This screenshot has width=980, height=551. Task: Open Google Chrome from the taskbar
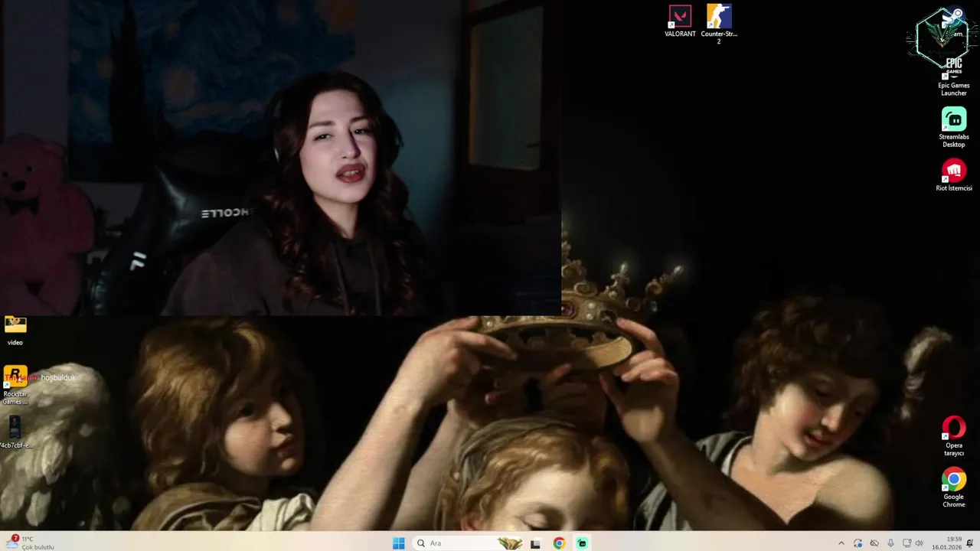click(x=560, y=543)
